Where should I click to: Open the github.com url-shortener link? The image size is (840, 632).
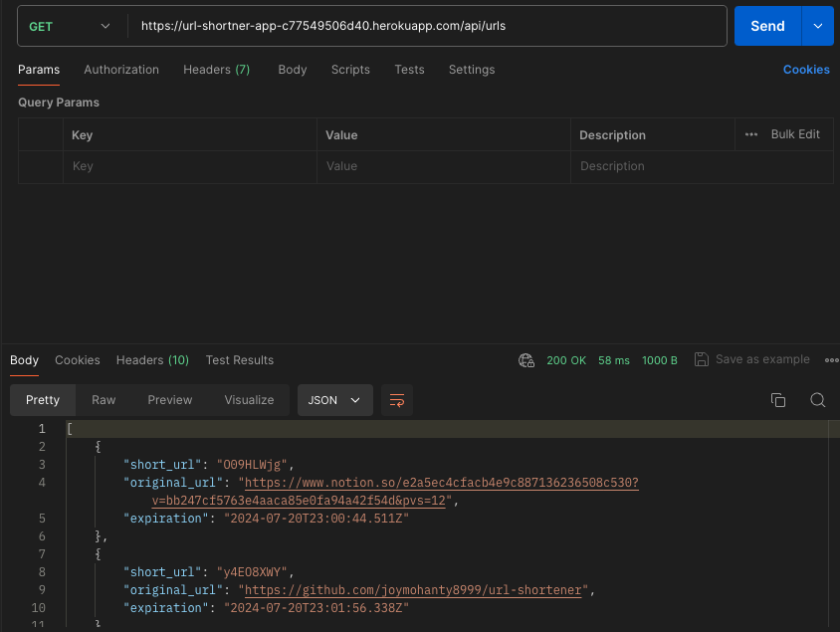(x=413, y=590)
